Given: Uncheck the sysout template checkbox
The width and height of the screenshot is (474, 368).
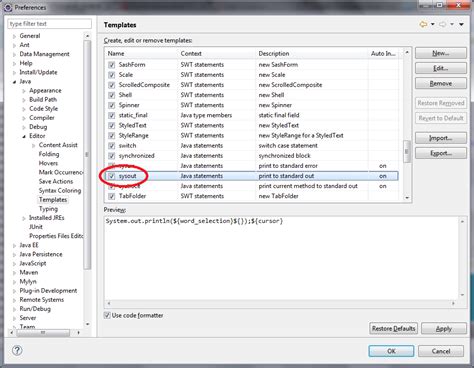Looking at the screenshot, I should pos(112,176).
